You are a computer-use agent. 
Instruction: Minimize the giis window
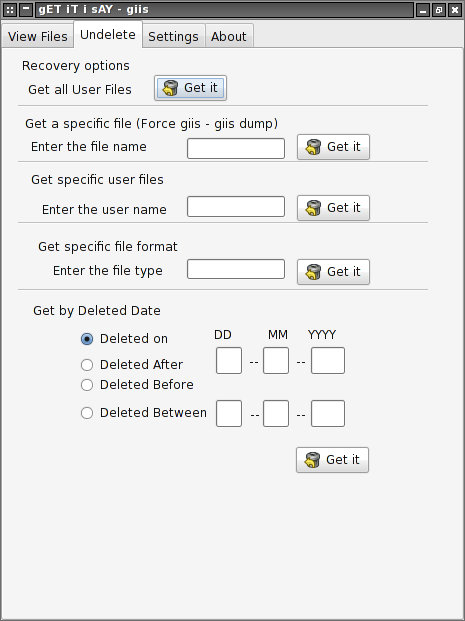tap(423, 10)
